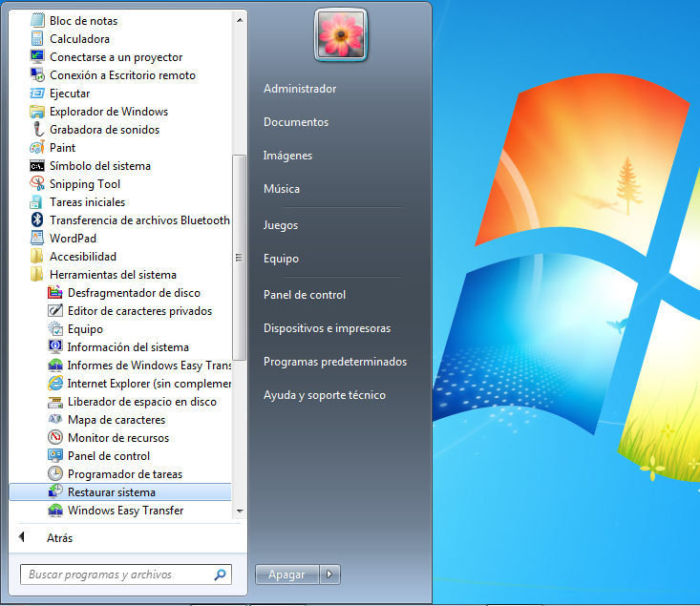Open Ayuda y soporte técnico
Image resolution: width=700 pixels, height=606 pixels.
pos(325,395)
